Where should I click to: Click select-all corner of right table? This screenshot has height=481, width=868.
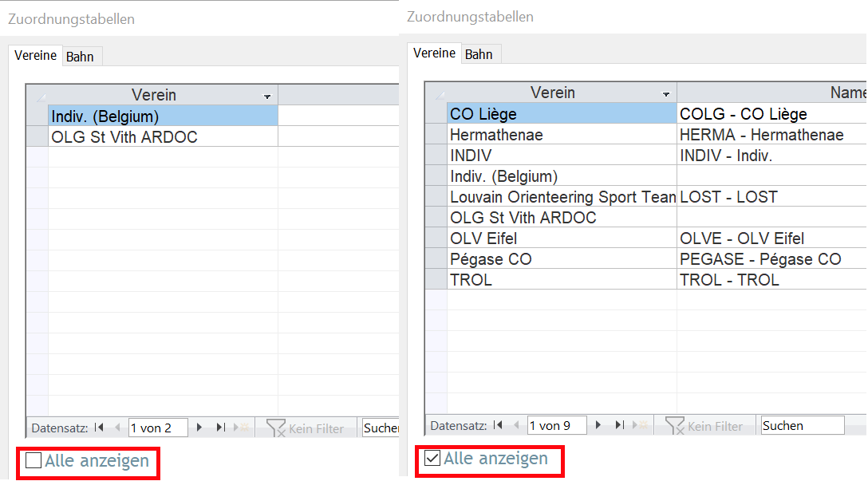pyautogui.click(x=436, y=93)
